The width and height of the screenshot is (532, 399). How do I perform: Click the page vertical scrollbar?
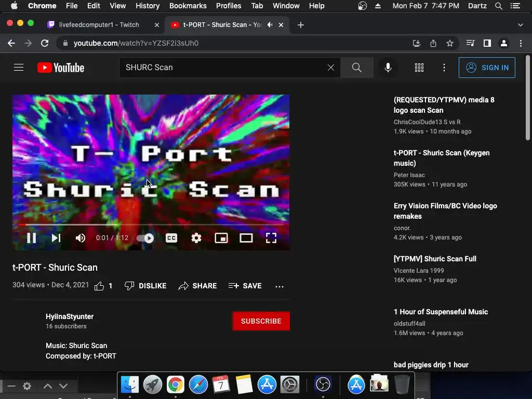528,98
